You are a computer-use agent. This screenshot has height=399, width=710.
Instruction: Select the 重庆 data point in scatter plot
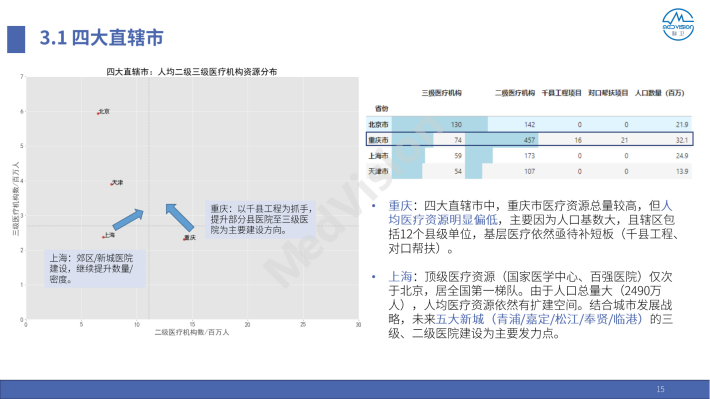[184, 239]
